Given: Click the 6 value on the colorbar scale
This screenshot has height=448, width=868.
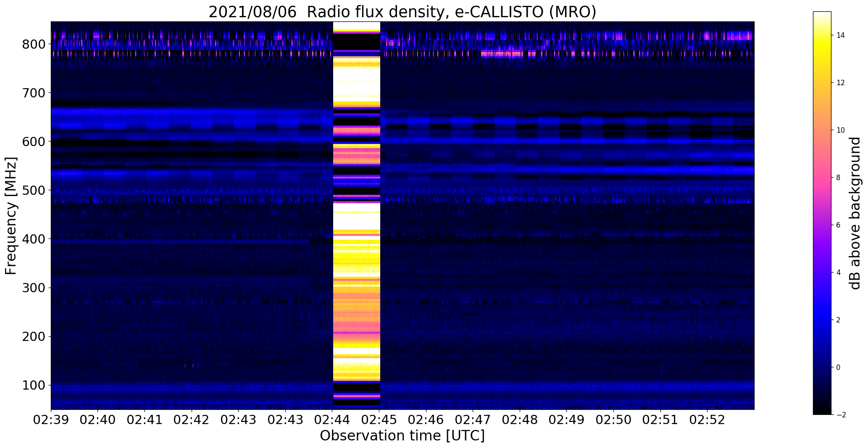Looking at the screenshot, I should [x=839, y=225].
